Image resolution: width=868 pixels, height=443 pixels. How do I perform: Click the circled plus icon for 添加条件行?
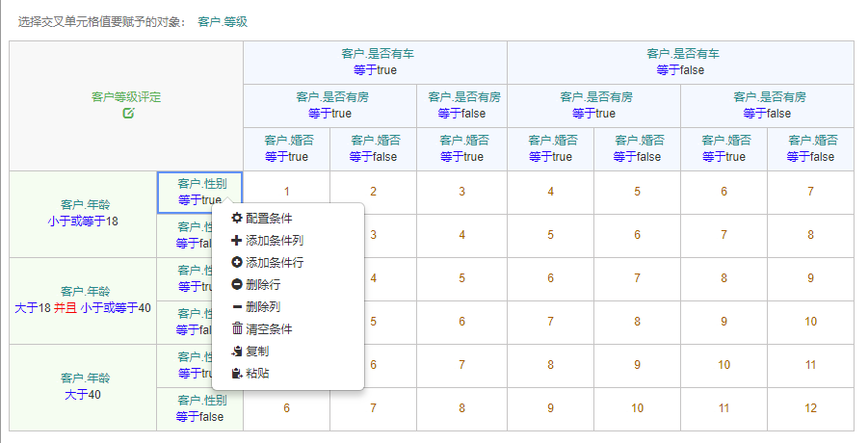(x=237, y=263)
